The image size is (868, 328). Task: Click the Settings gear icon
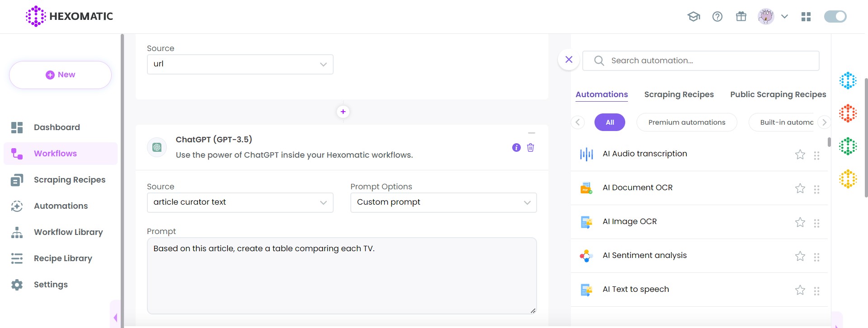[17, 285]
